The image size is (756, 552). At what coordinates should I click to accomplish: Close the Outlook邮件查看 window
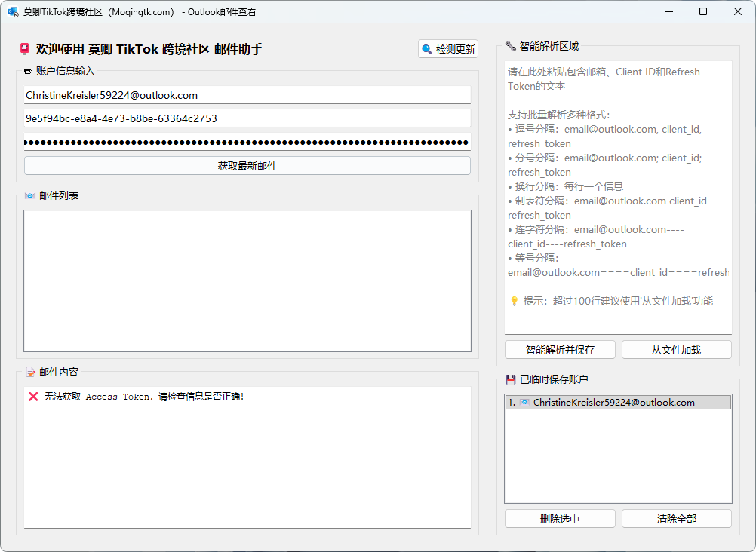738,11
